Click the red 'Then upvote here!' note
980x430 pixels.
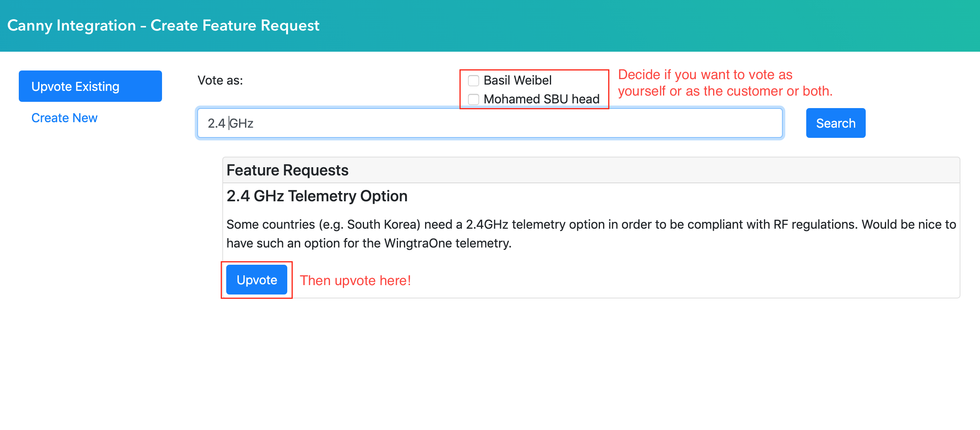[355, 280]
